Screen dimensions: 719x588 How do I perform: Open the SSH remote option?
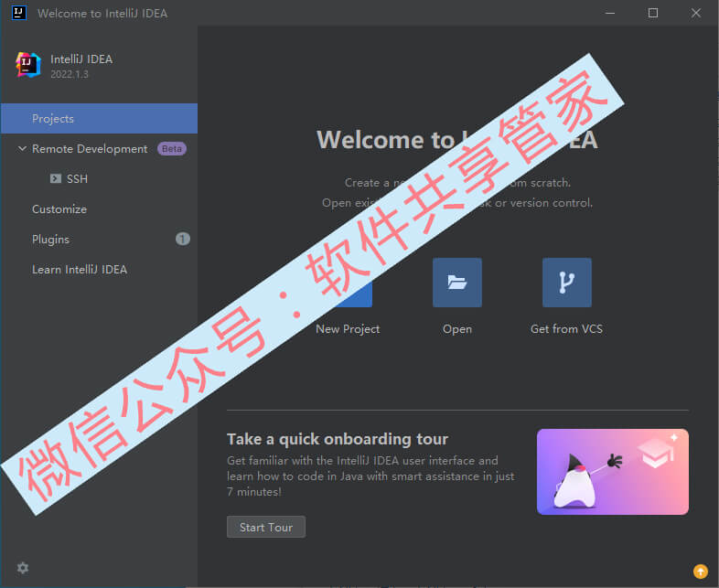(77, 178)
